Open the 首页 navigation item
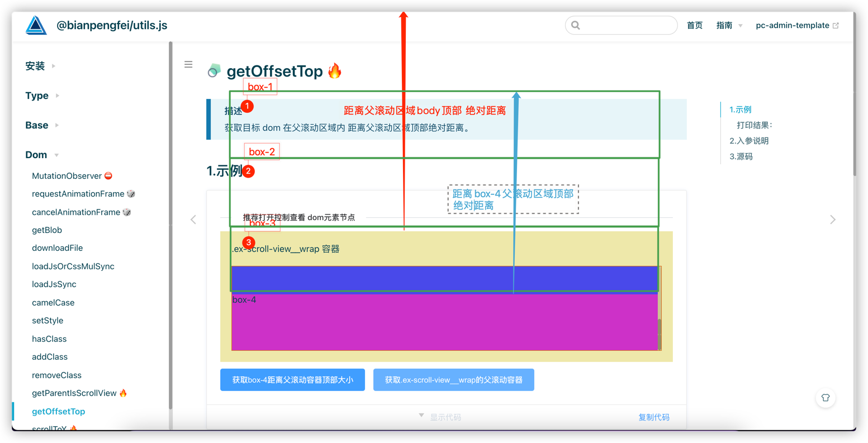This screenshot has width=868, height=443. (x=694, y=26)
